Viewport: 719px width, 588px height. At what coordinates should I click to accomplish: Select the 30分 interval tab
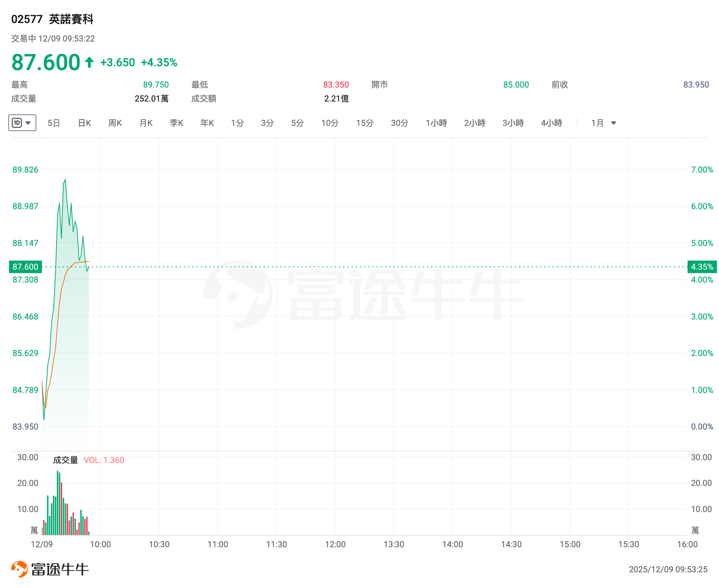400,123
